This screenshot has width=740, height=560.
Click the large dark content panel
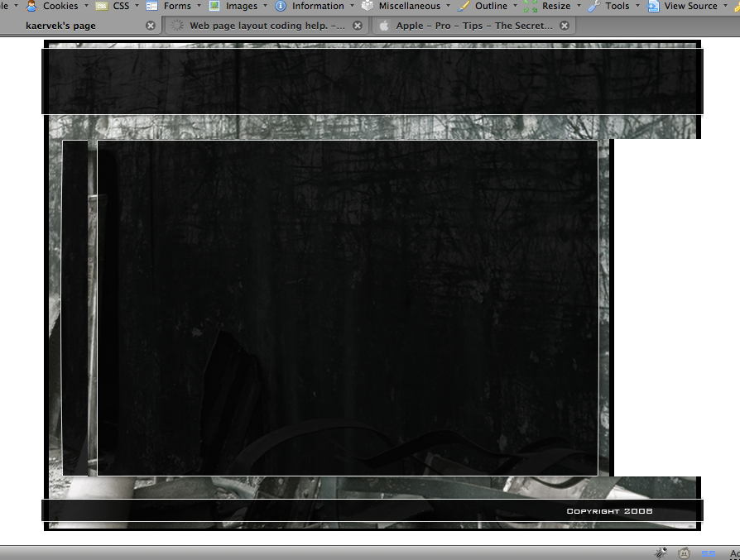point(348,308)
